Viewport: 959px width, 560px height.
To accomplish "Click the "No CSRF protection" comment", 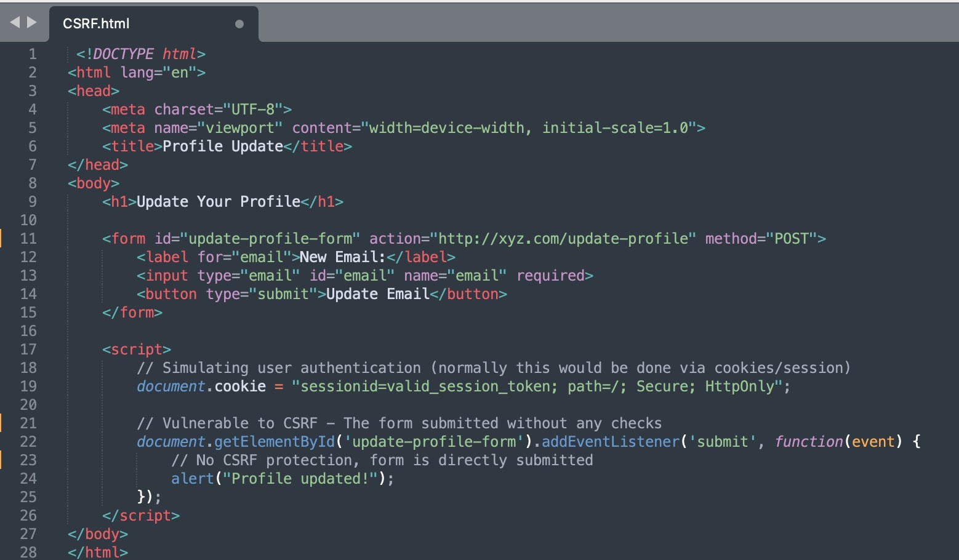I will pyautogui.click(x=382, y=460).
